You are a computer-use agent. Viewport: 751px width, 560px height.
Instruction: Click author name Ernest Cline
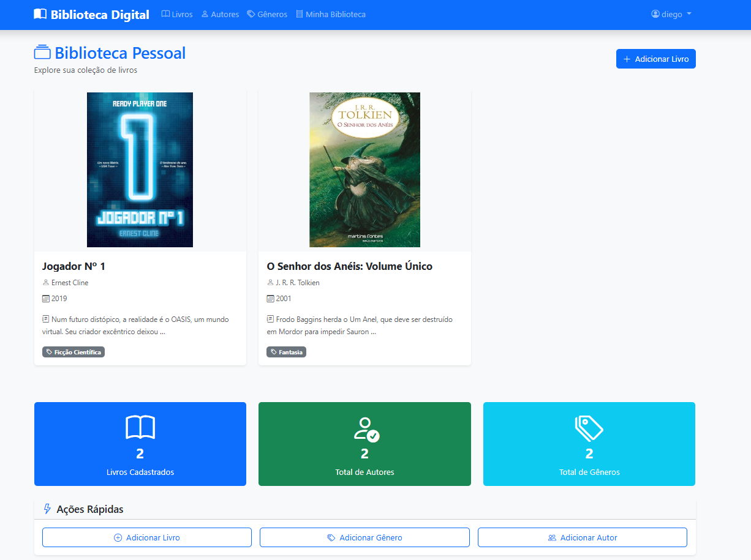[70, 283]
